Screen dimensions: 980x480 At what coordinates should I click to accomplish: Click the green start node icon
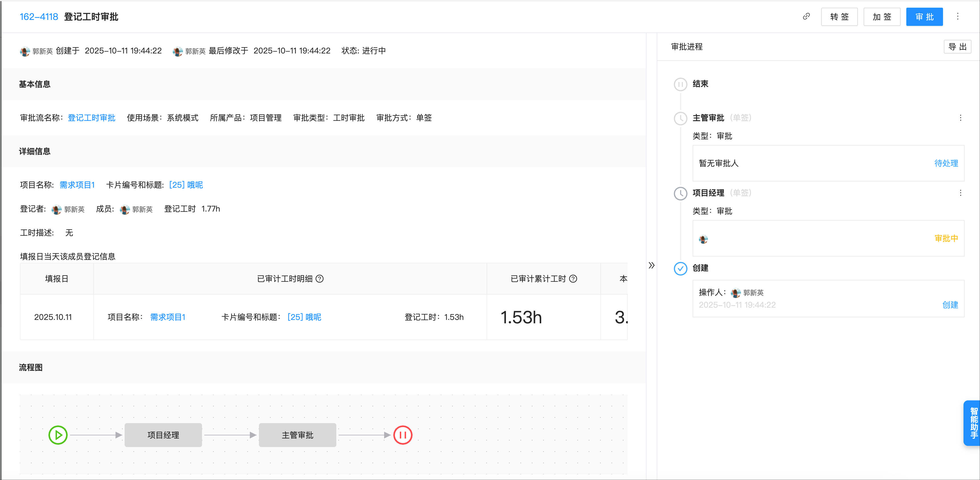(x=58, y=435)
